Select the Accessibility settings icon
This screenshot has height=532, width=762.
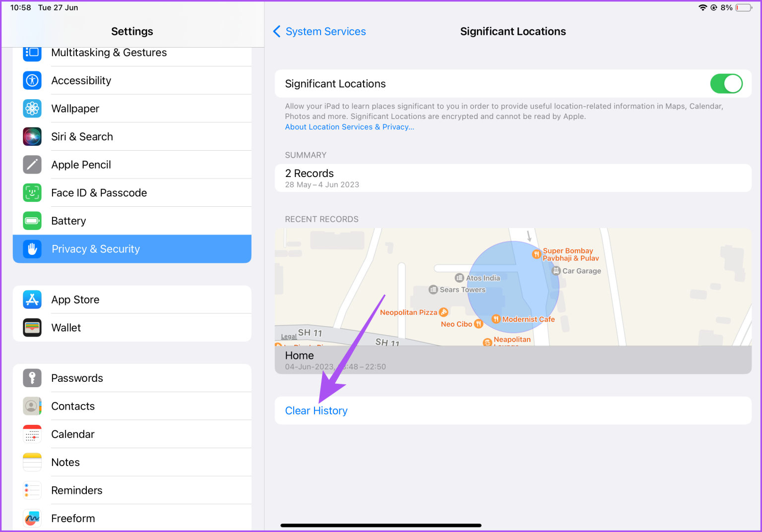point(32,80)
